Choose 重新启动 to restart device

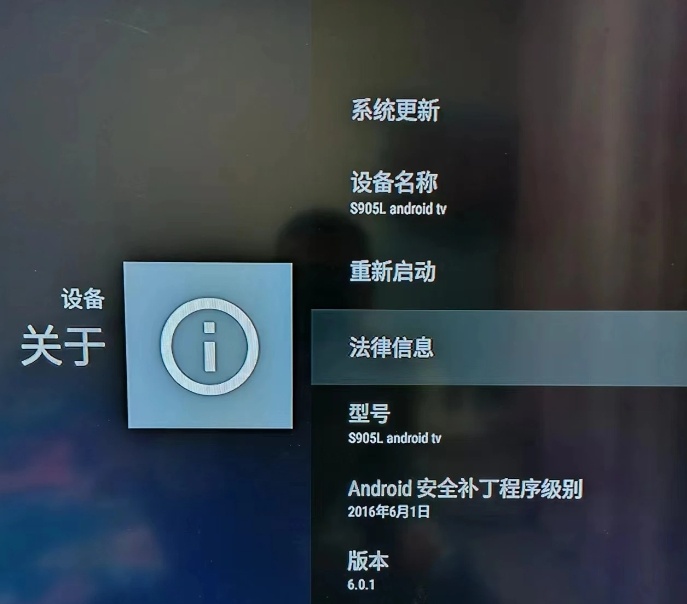coord(393,271)
